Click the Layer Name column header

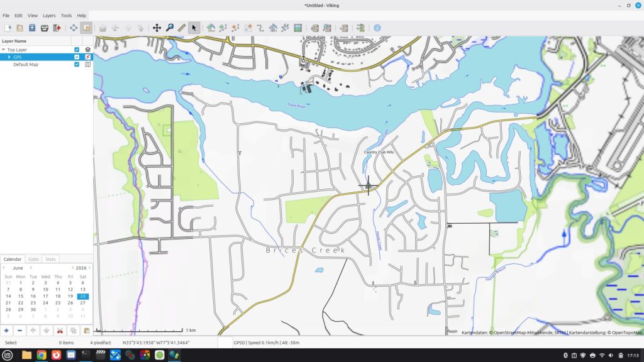(35, 41)
